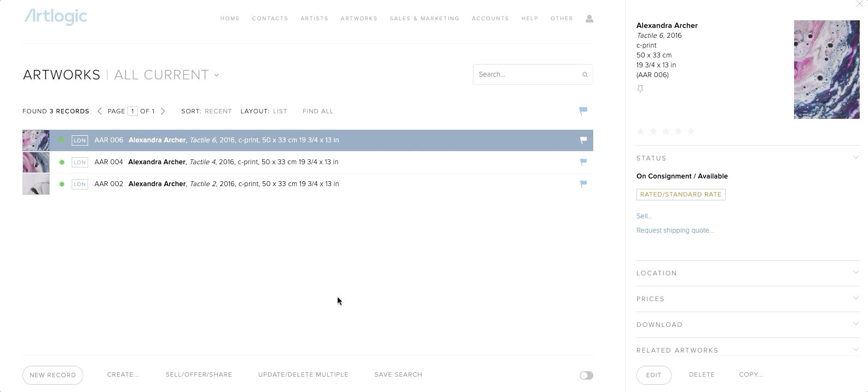The image size is (868, 392).
Task: Toggle flag on AAR 004 row
Action: pyautogui.click(x=583, y=162)
